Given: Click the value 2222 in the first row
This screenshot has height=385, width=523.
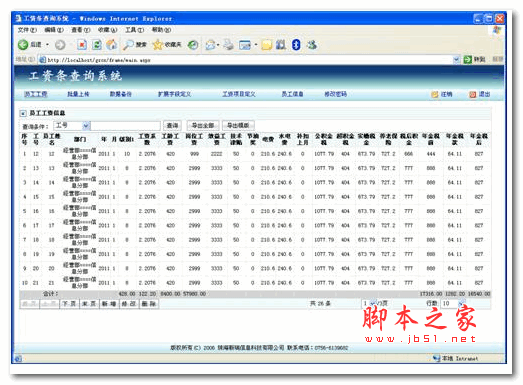Looking at the screenshot, I should [216, 154].
